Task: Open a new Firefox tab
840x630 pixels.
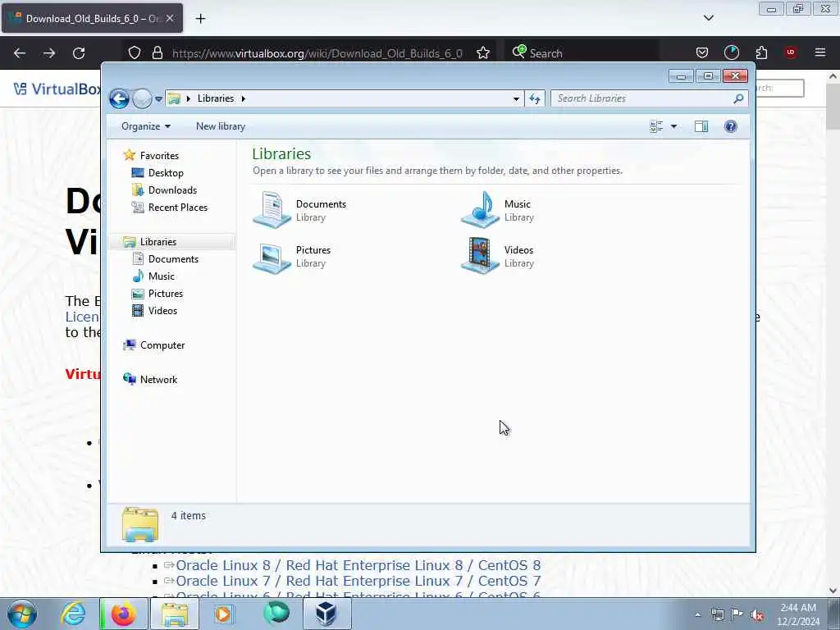Action: (200, 19)
